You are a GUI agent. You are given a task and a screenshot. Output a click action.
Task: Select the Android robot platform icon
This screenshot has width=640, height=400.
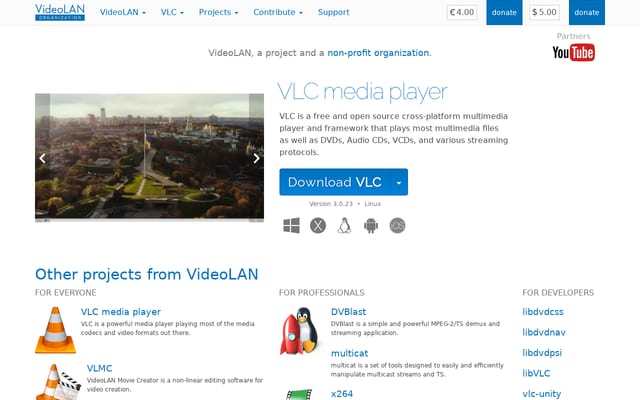click(371, 225)
